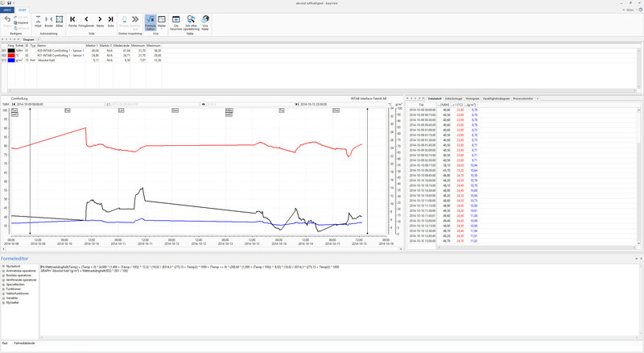Check for updates via Sök efter uppdatering
The width and height of the screenshot is (644, 353).
191,23
